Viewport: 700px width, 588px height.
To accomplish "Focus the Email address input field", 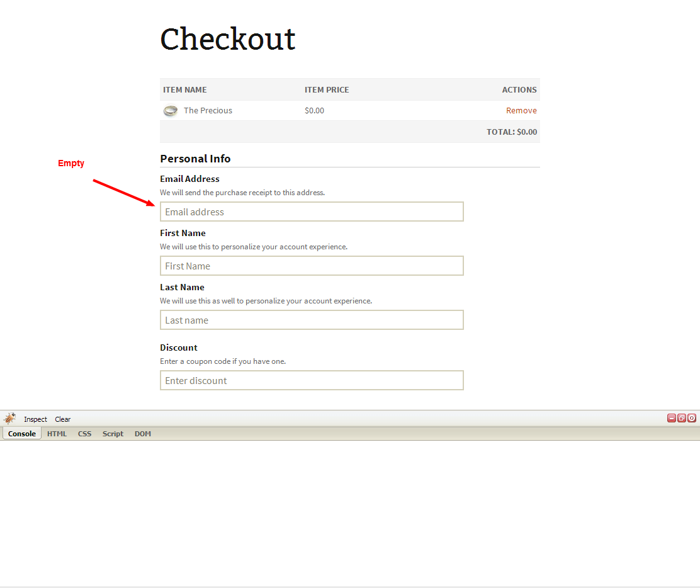I will pos(312,212).
